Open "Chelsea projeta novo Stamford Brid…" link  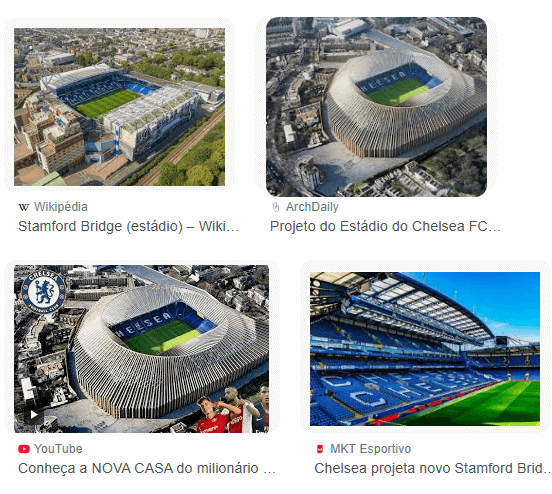pyautogui.click(x=433, y=469)
